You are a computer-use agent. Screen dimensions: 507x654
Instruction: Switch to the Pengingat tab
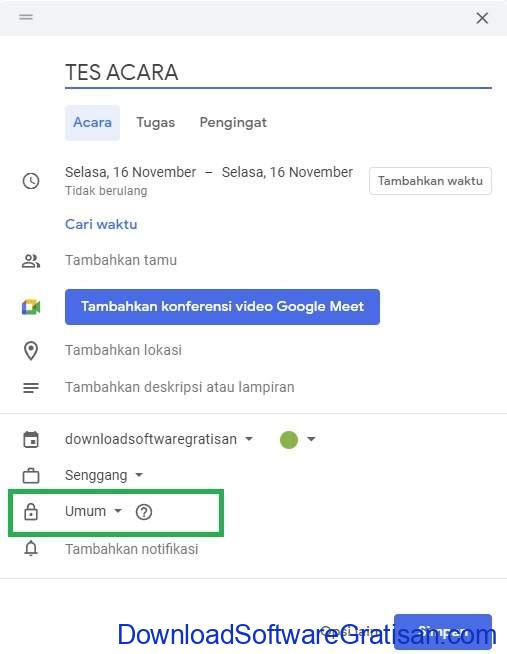point(233,123)
